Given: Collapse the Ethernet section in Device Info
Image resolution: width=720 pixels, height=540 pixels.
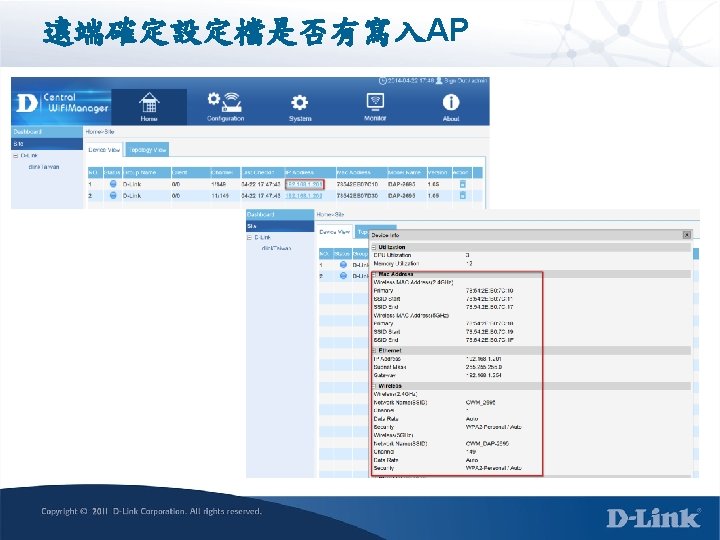Looking at the screenshot, I should [374, 350].
